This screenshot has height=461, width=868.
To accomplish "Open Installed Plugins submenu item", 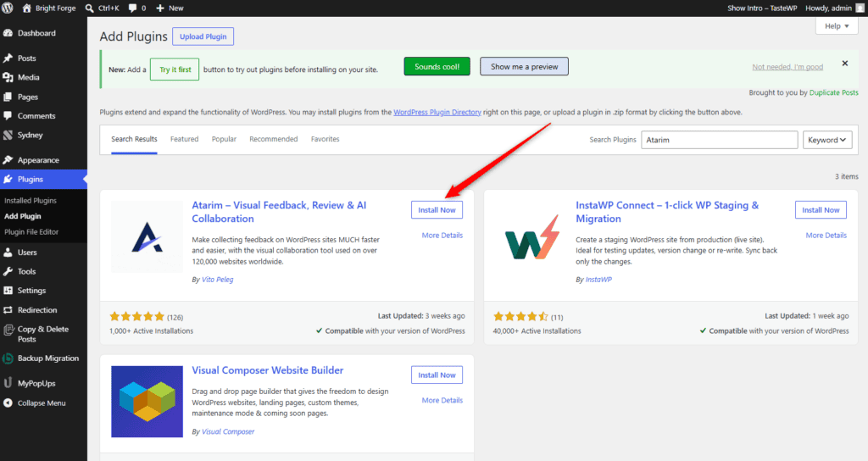I will click(31, 200).
